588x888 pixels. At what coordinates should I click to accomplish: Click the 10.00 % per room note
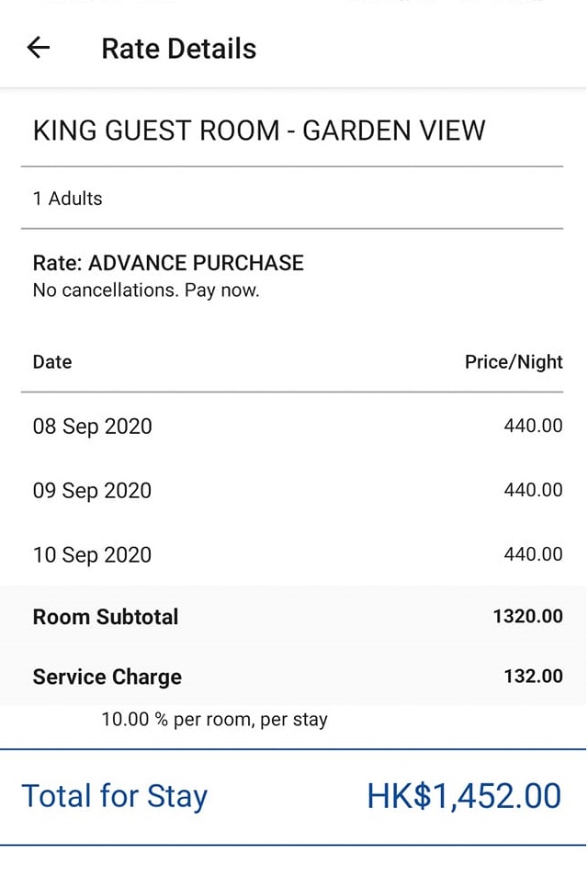[214, 720]
